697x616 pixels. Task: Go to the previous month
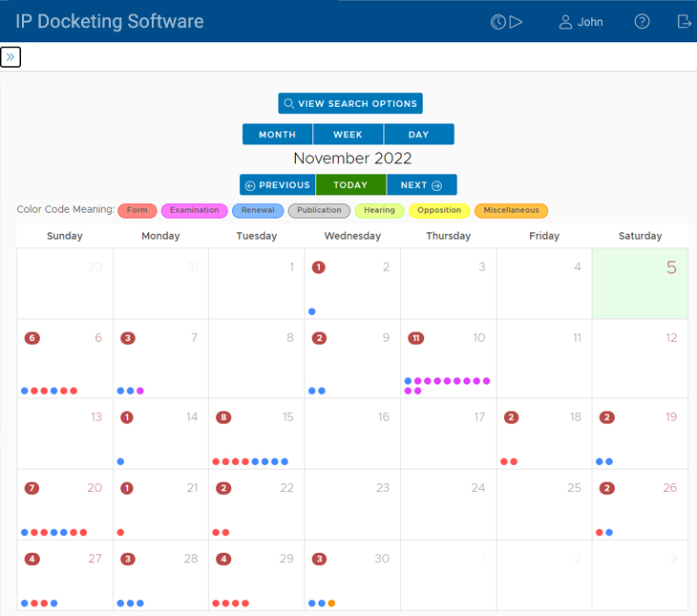(277, 185)
